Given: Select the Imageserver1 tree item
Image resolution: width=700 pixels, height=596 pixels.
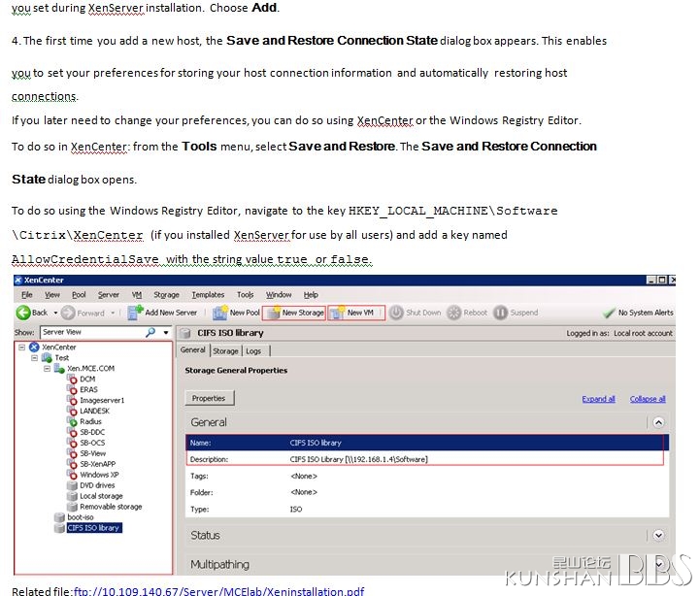Looking at the screenshot, I should [x=102, y=400].
